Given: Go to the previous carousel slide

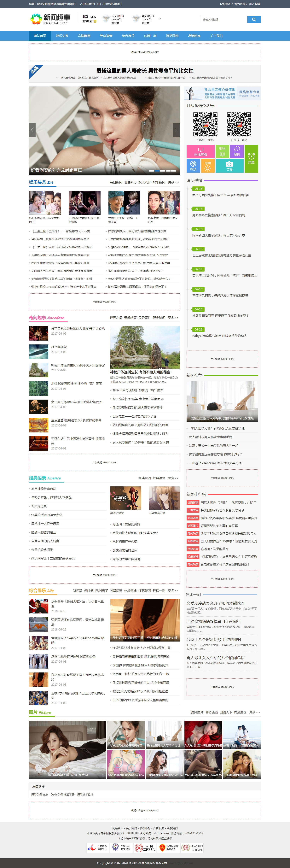Looking at the screenshot, I should click(32, 130).
